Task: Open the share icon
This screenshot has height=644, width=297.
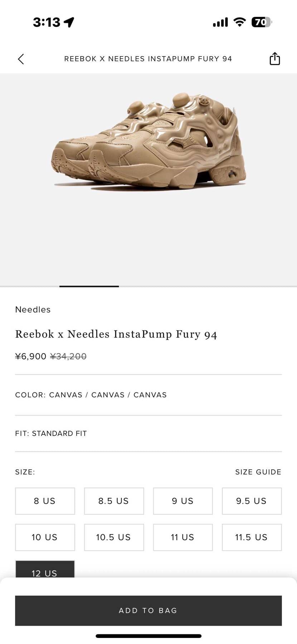Action: (274, 59)
